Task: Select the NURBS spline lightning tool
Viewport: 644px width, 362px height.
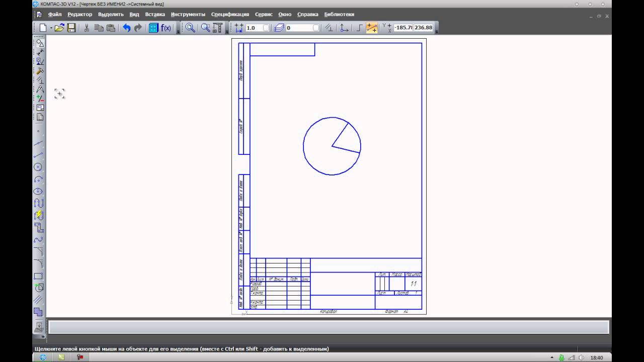Action: click(38, 216)
